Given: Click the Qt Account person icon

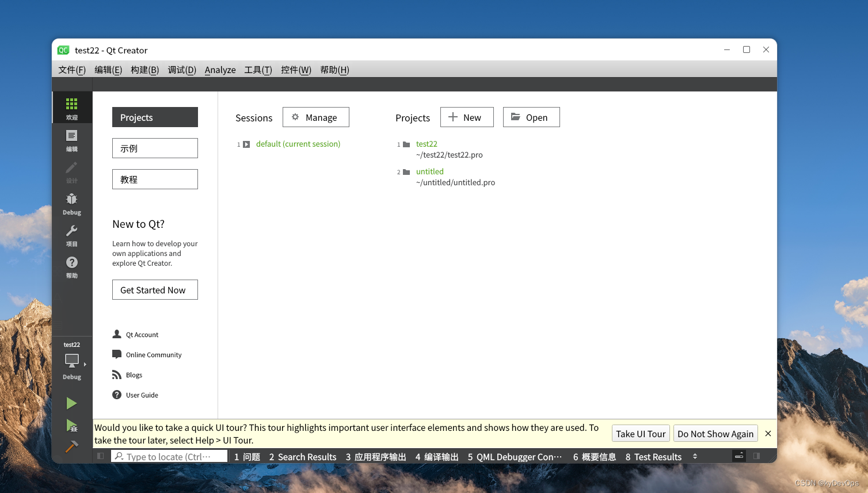Looking at the screenshot, I should click(117, 334).
